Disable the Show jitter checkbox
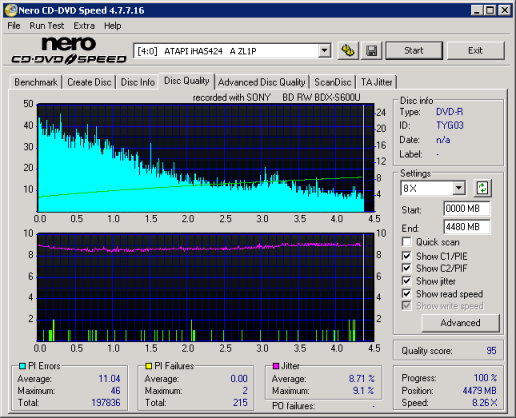The height and width of the screenshot is (418, 516). pyautogui.click(x=406, y=281)
